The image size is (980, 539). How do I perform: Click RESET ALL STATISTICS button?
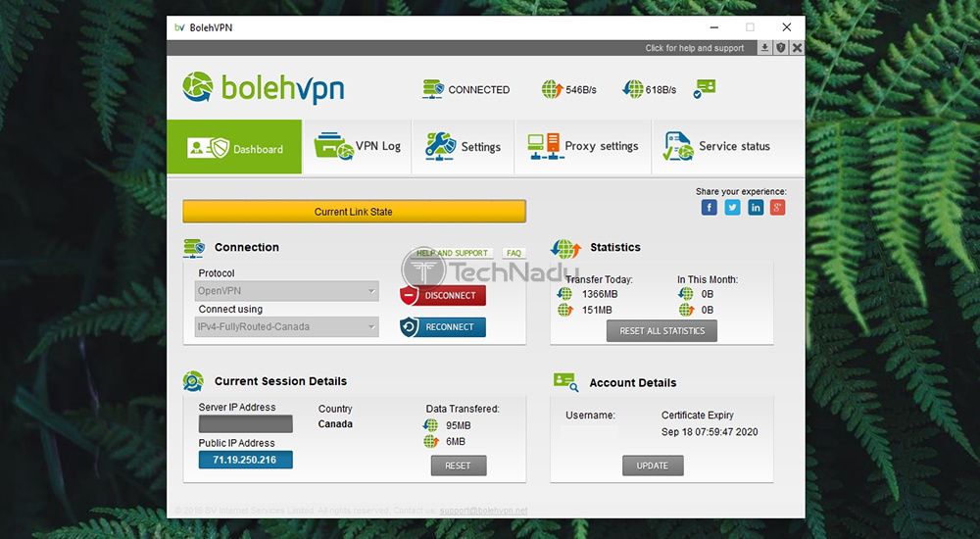[661, 331]
